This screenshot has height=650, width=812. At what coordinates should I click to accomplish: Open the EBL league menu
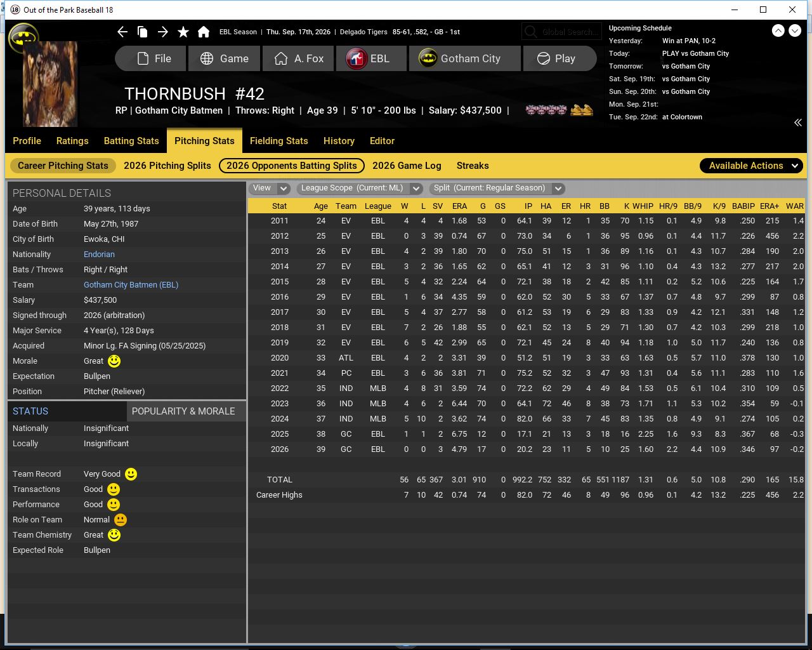pos(372,58)
